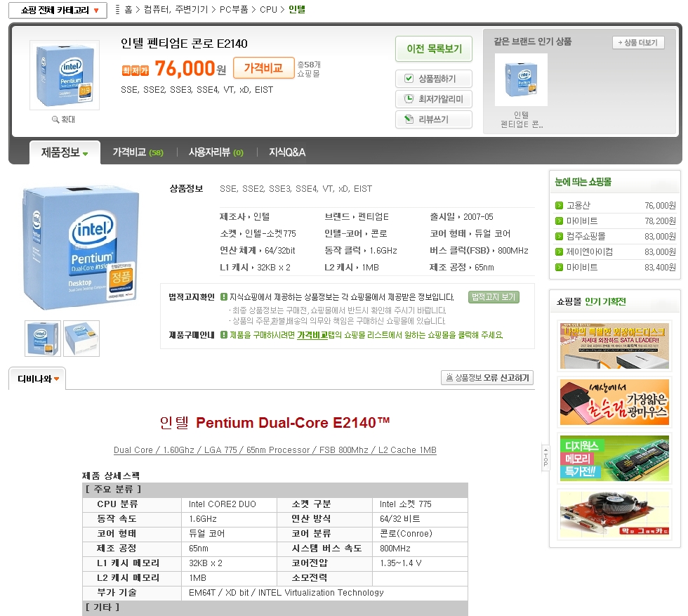Click the green icon next to 컴주쇼핑몰

pos(559,236)
